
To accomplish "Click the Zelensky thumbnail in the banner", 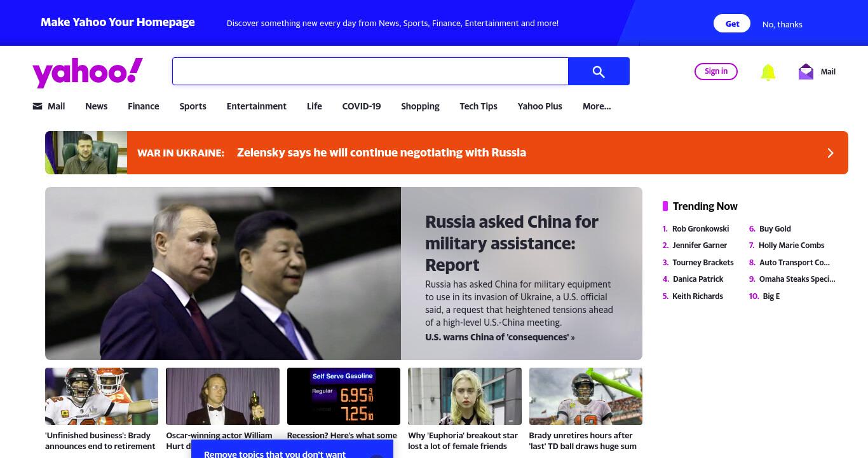I will pos(86,153).
